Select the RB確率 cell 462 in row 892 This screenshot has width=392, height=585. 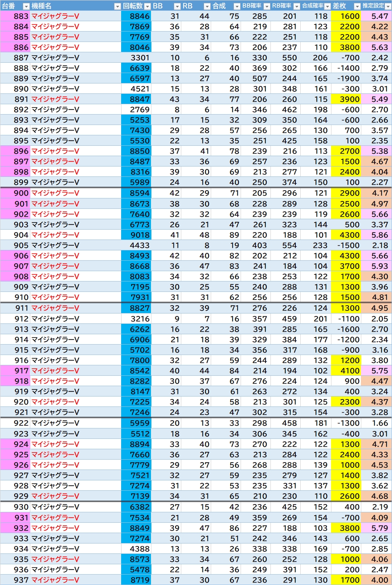coord(286,110)
